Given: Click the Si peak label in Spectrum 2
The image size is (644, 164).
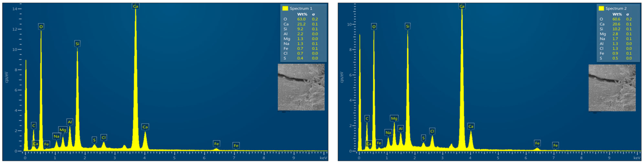Looking at the screenshot, I should pos(408,26).
